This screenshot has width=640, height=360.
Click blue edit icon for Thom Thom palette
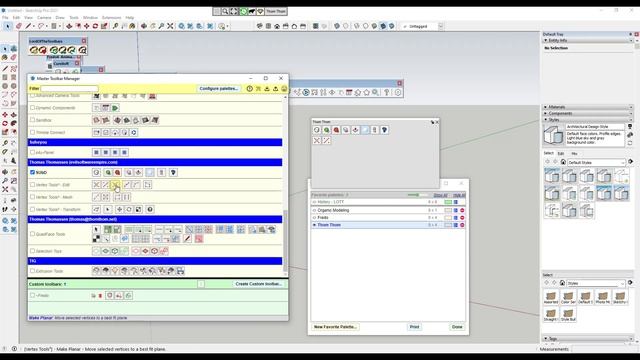(456, 225)
